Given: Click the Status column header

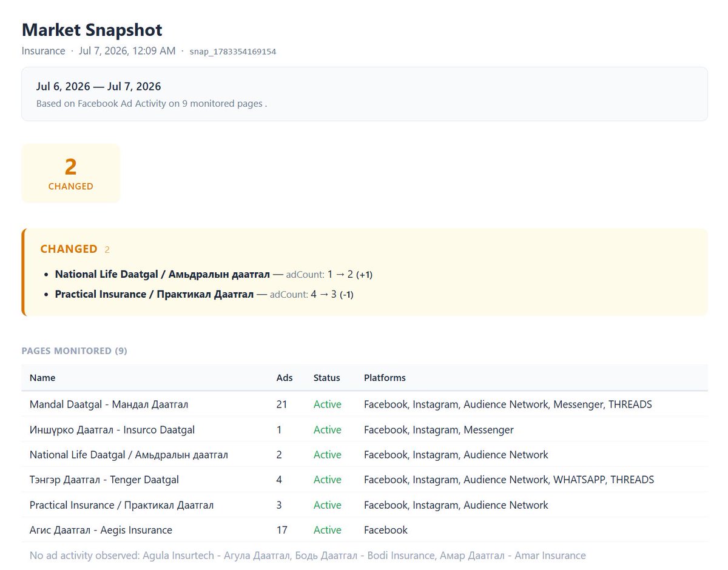Looking at the screenshot, I should (327, 378).
